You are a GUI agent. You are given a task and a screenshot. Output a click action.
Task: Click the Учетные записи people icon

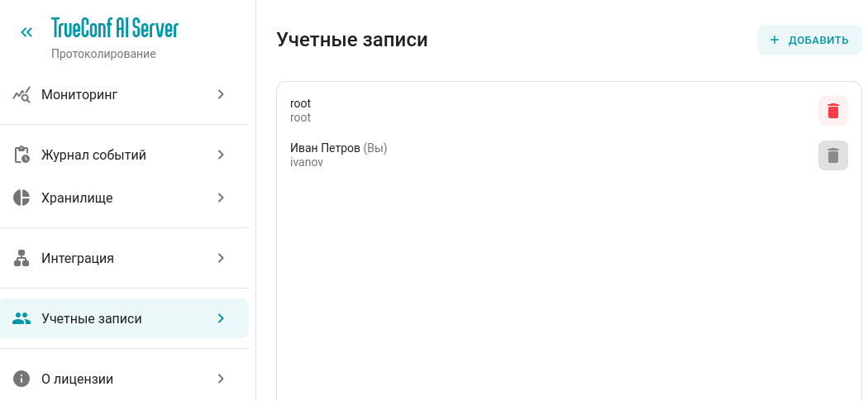point(21,318)
